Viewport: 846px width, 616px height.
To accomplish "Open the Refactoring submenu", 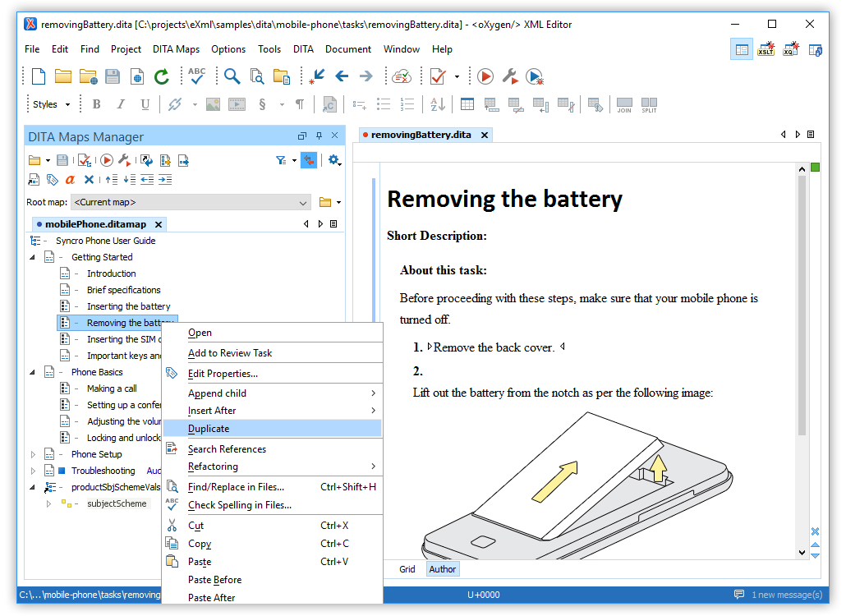I will click(273, 467).
